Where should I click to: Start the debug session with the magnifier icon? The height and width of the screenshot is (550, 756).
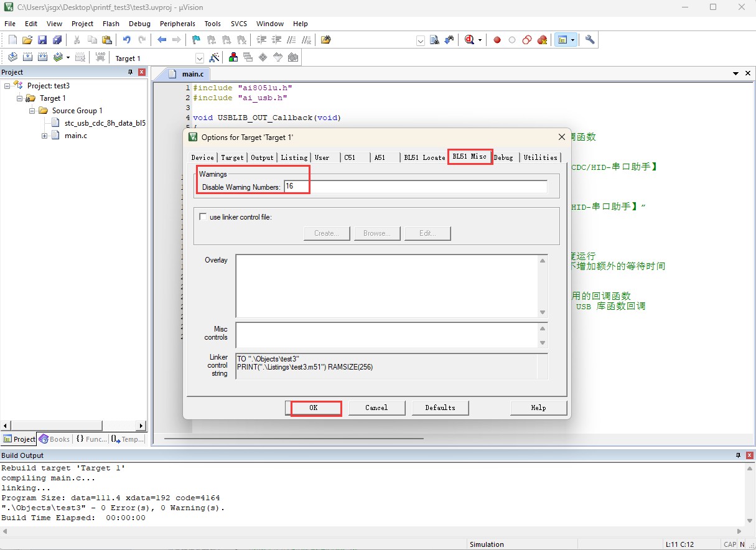[x=470, y=40]
